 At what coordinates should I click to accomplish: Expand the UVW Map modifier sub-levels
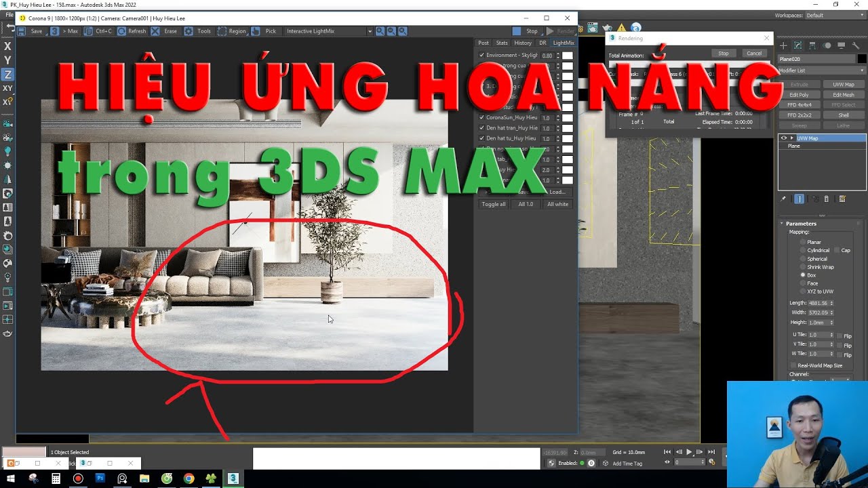tap(791, 138)
